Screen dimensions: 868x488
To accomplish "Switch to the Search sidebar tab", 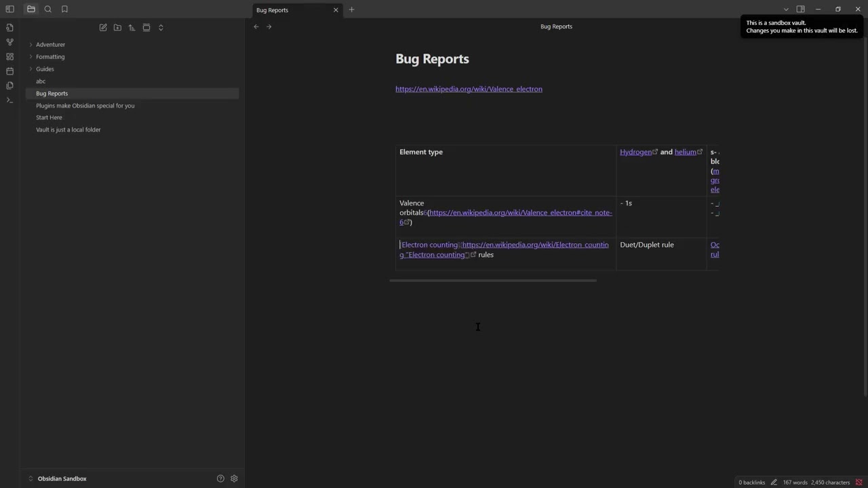I will 48,9.
